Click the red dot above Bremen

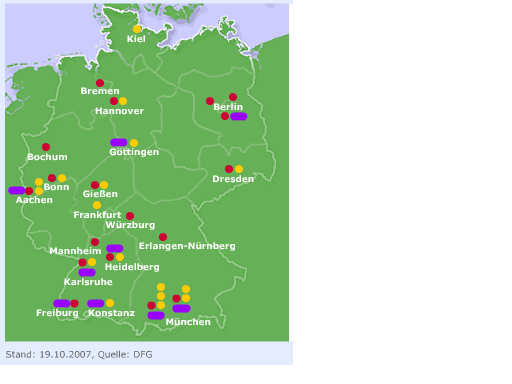[x=100, y=83]
